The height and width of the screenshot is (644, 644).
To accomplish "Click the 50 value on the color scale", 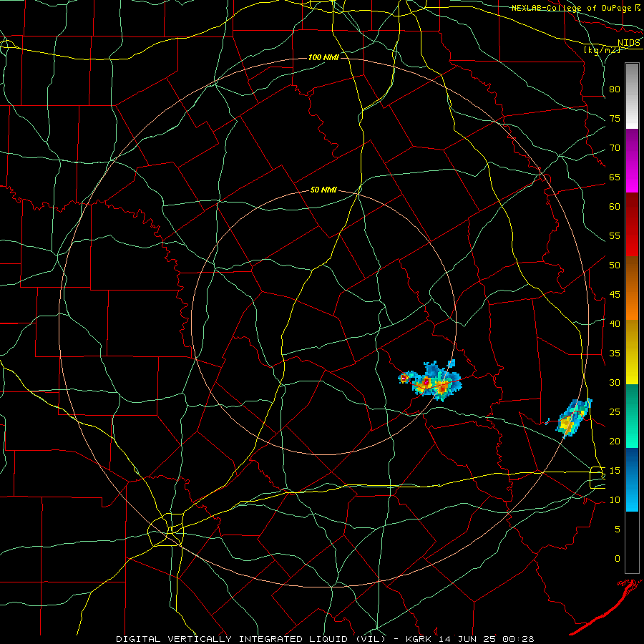I will (x=615, y=265).
